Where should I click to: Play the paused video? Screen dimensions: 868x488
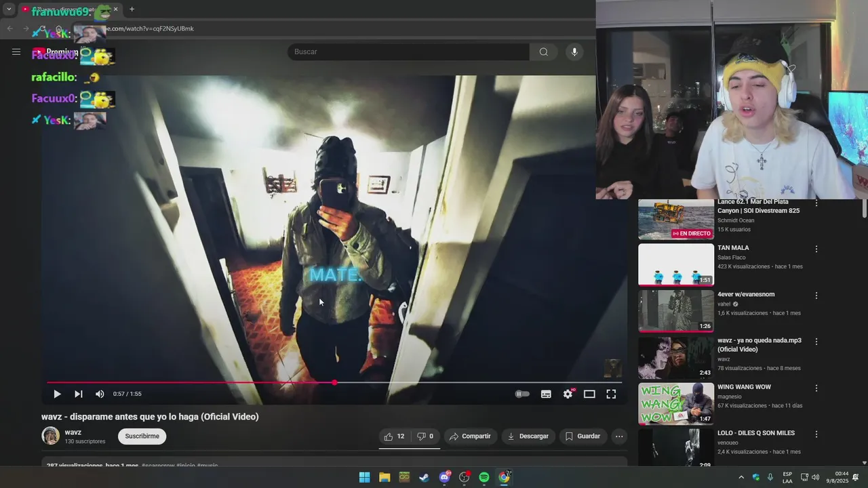[57, 394]
